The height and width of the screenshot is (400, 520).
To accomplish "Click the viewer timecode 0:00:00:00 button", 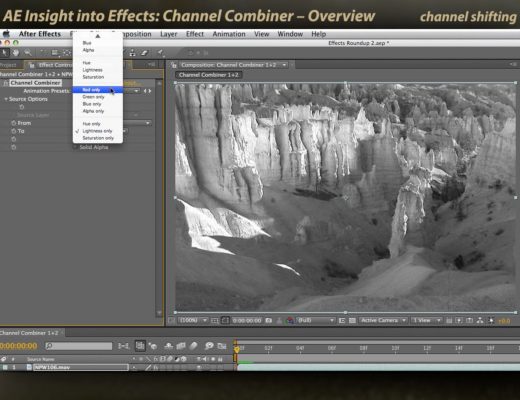I will (247, 320).
